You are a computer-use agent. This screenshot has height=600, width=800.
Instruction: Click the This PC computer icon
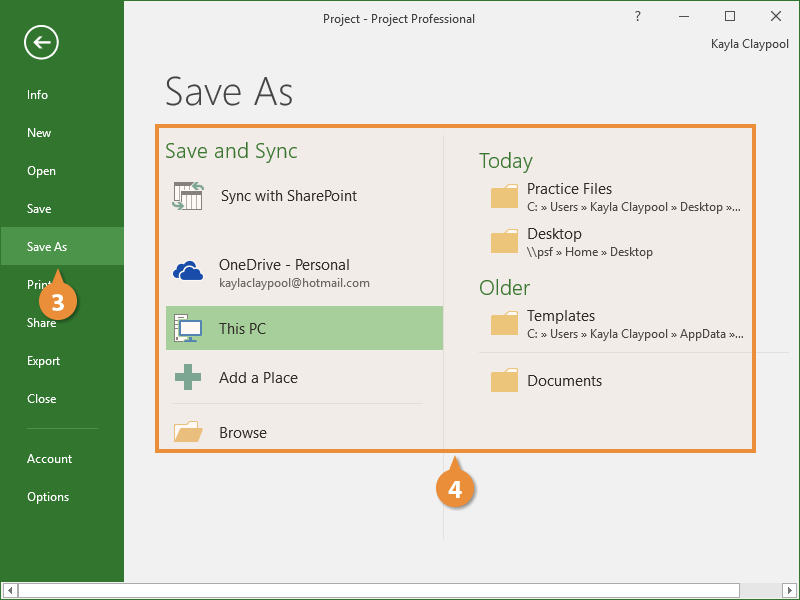[188, 328]
